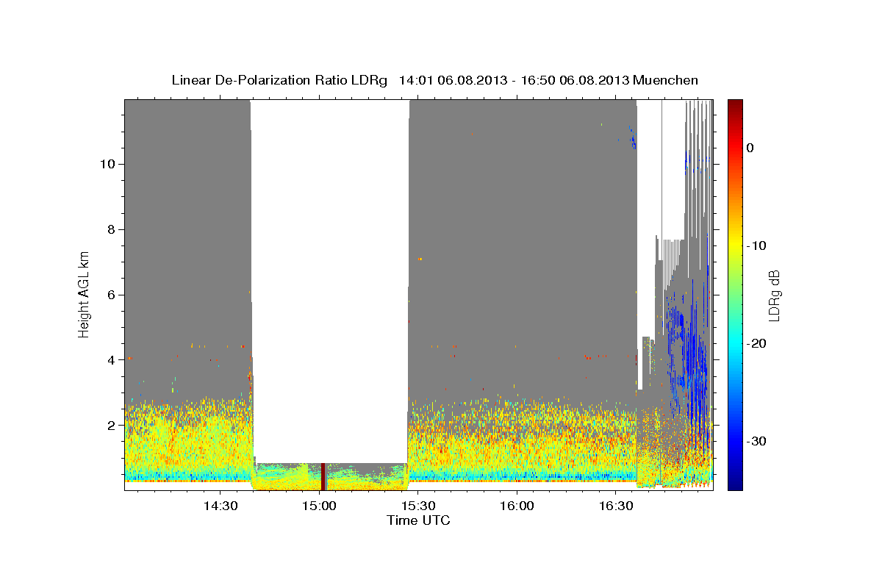Viewport: 882px width, 588px height.
Task: Click the colorbar value -20
Action: (x=756, y=343)
